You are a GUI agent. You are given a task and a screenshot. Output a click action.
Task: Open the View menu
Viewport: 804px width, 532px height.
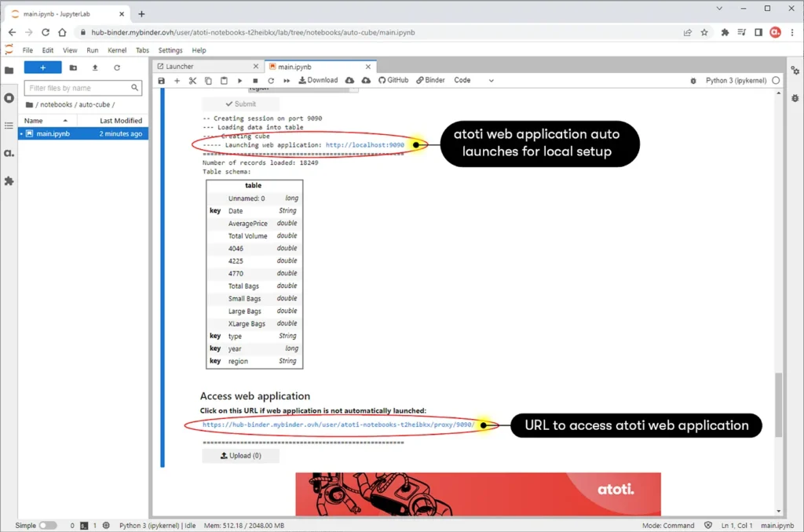pyautogui.click(x=70, y=50)
